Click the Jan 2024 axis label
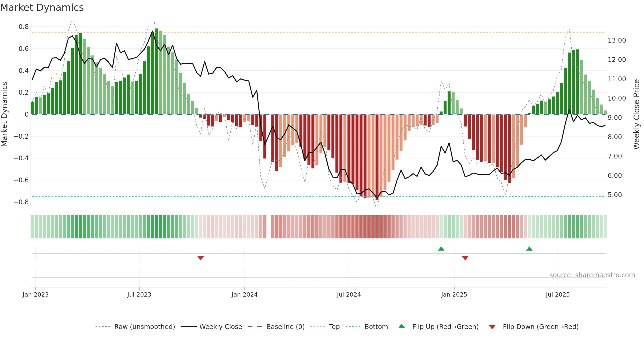Screen dimensions: 644x362 (245, 294)
